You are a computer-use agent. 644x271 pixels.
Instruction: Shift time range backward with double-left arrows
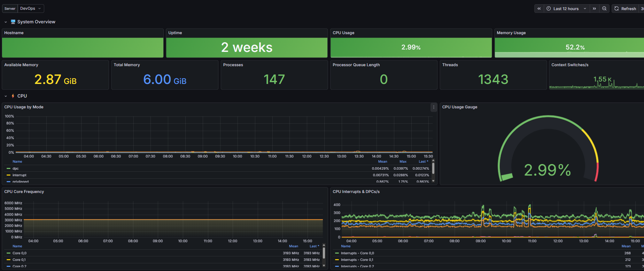539,9
